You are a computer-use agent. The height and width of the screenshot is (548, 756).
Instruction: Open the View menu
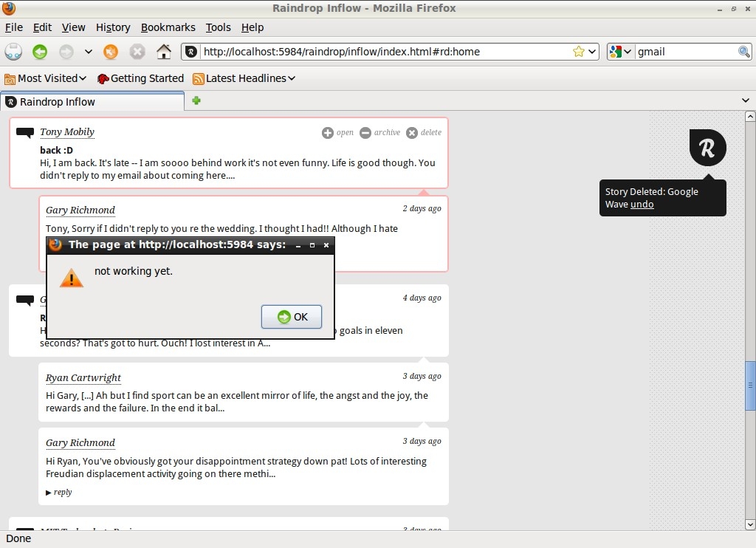point(73,27)
